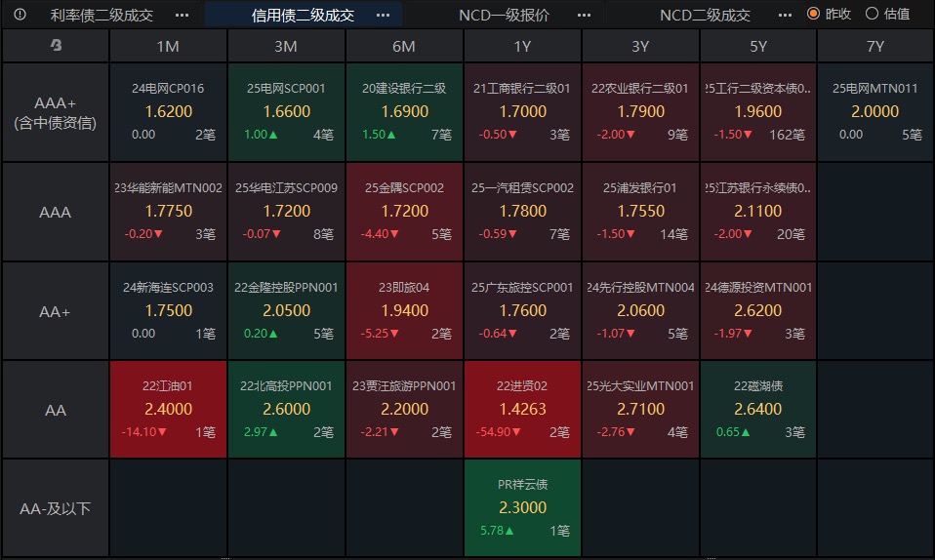Open the 25电网MTN011 bond cell
Viewport: 935px width, 560px height.
click(875, 112)
